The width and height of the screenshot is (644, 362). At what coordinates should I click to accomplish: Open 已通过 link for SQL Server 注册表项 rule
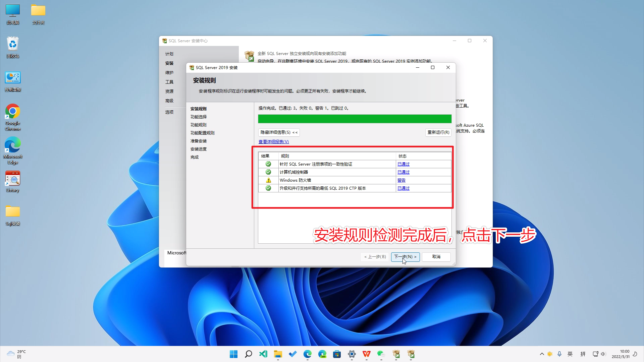[403, 164]
